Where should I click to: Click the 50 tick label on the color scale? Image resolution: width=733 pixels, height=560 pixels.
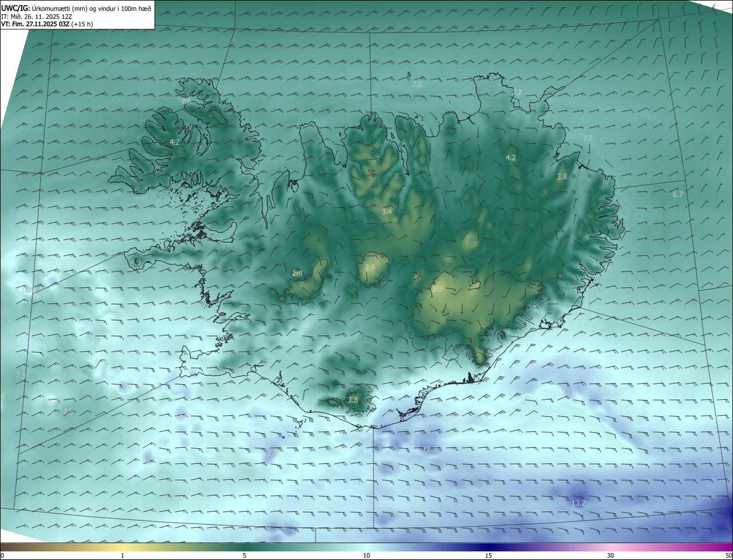(728, 555)
